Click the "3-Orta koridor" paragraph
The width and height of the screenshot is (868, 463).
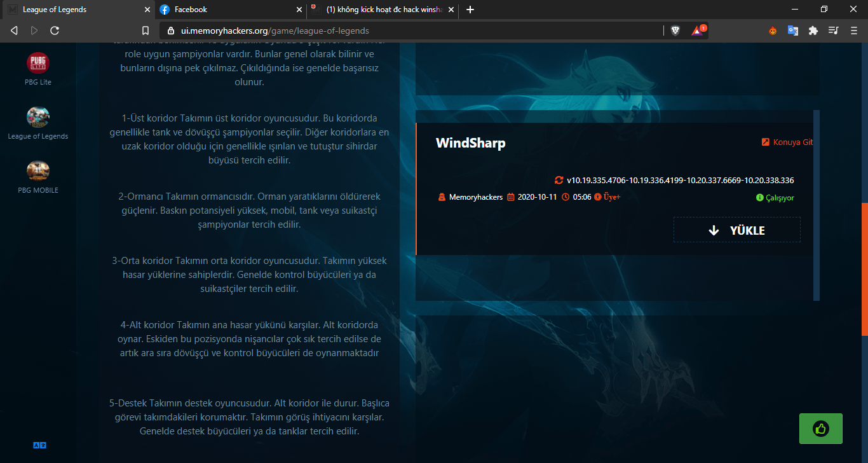250,275
